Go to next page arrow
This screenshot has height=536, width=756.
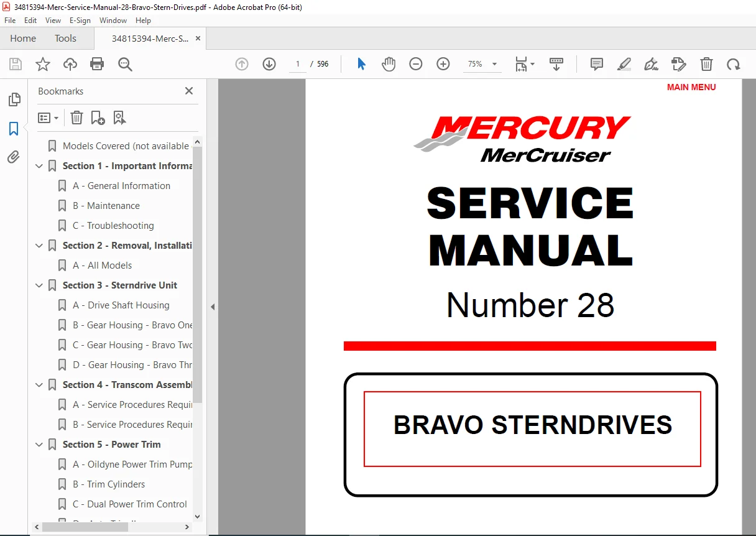(269, 64)
